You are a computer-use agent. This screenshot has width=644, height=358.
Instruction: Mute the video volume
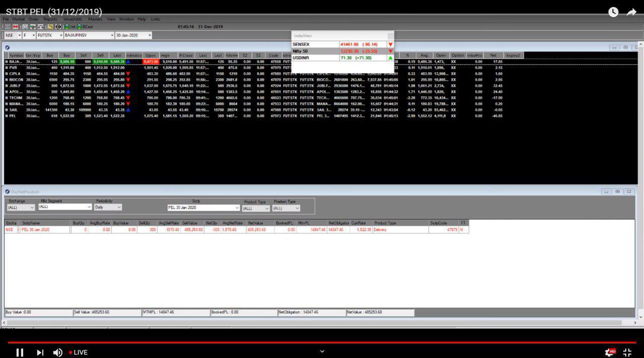click(57, 352)
